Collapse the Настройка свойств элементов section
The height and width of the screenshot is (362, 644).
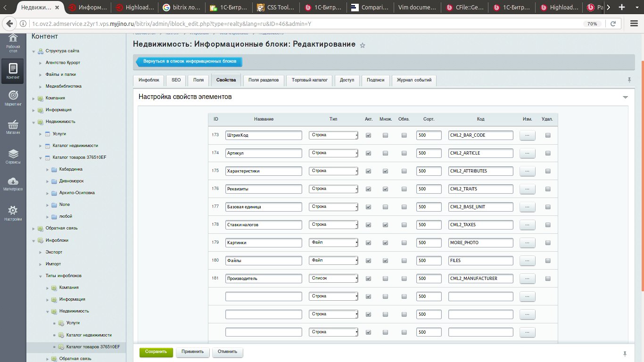point(625,97)
